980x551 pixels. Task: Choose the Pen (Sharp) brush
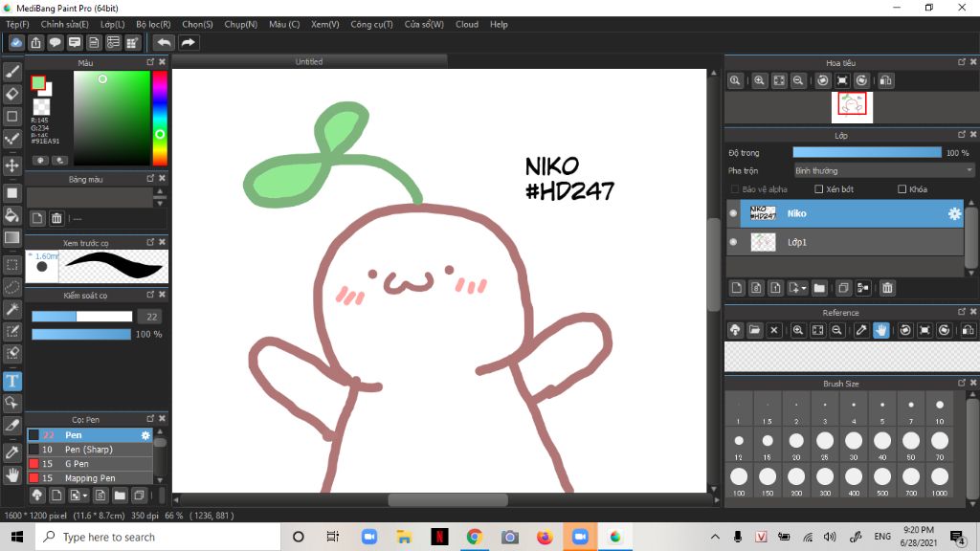tap(89, 450)
